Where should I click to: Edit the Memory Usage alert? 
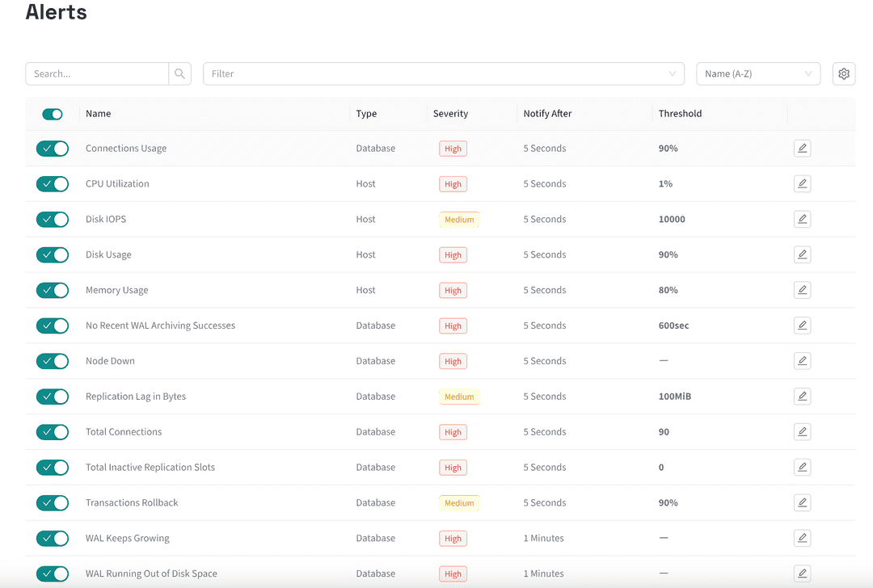(x=802, y=290)
